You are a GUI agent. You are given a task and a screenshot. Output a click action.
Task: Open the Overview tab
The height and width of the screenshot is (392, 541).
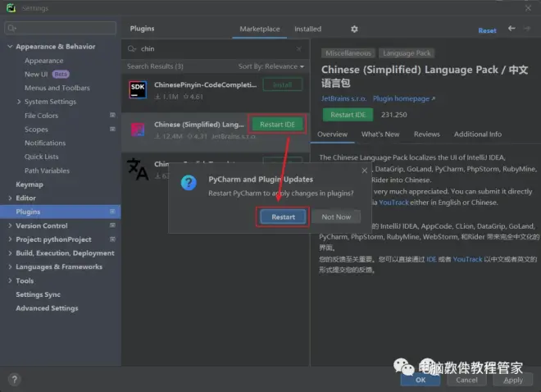tap(332, 134)
